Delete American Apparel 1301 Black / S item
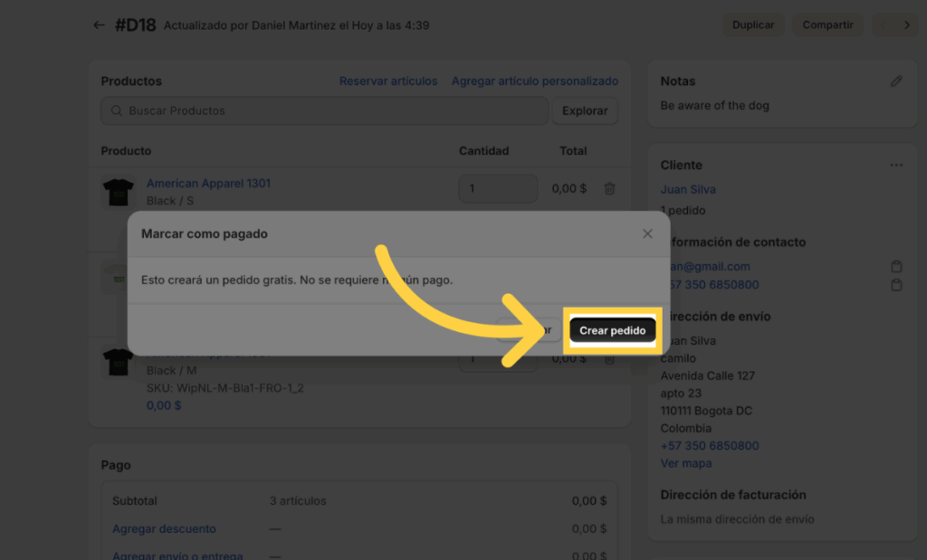 (x=609, y=189)
